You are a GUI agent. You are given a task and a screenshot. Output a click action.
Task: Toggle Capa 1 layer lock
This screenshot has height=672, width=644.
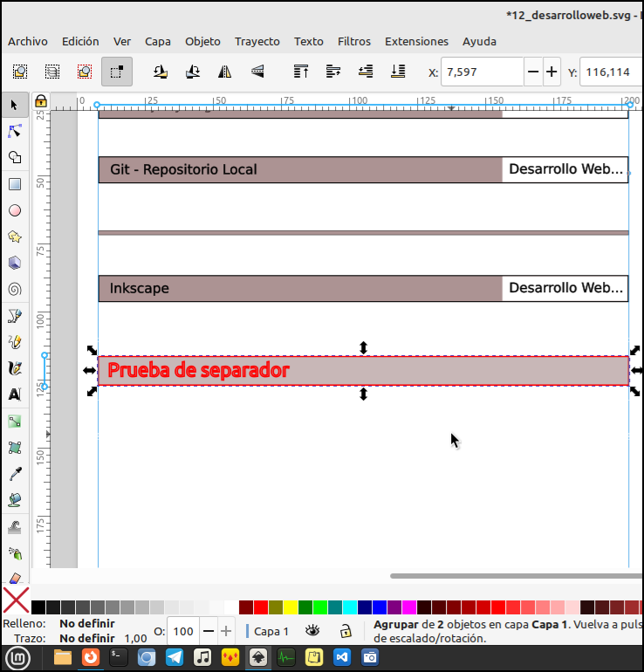click(x=346, y=630)
